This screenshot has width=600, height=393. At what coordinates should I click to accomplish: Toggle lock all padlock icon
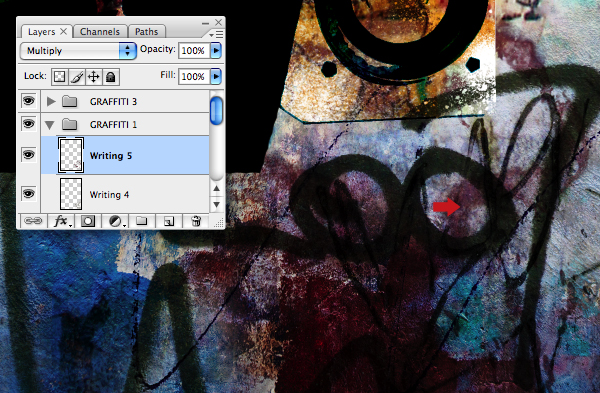111,77
